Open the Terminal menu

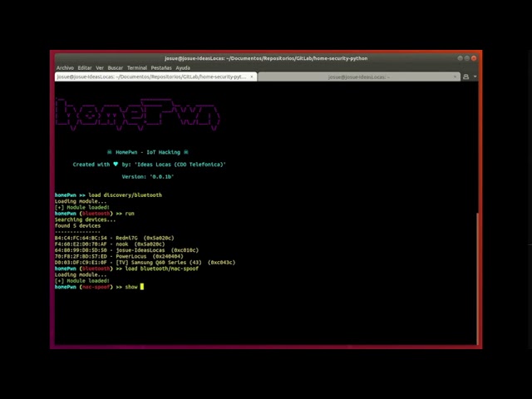(137, 68)
